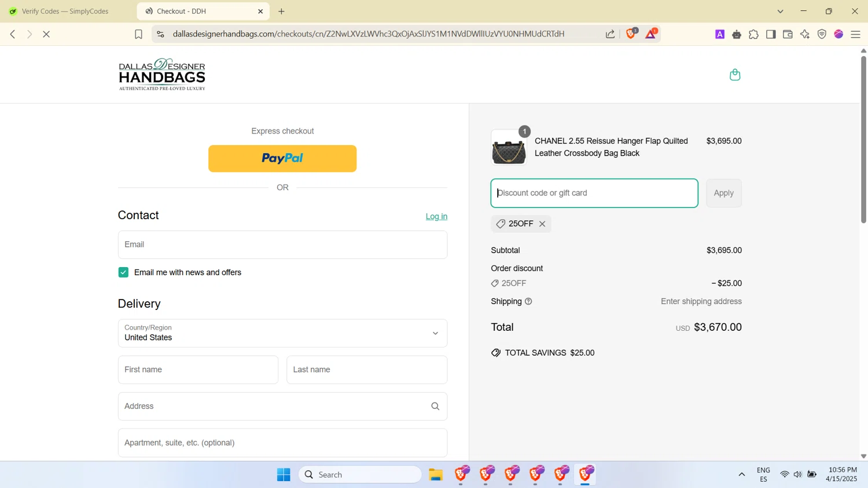868x488 pixels.
Task: Open the extensions puzzle piece icon
Action: [753, 35]
